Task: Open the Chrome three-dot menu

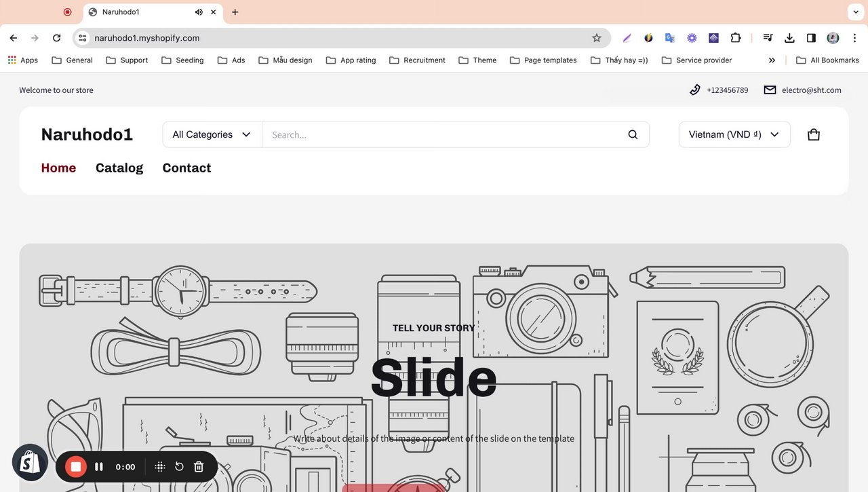Action: pyautogui.click(x=854, y=38)
